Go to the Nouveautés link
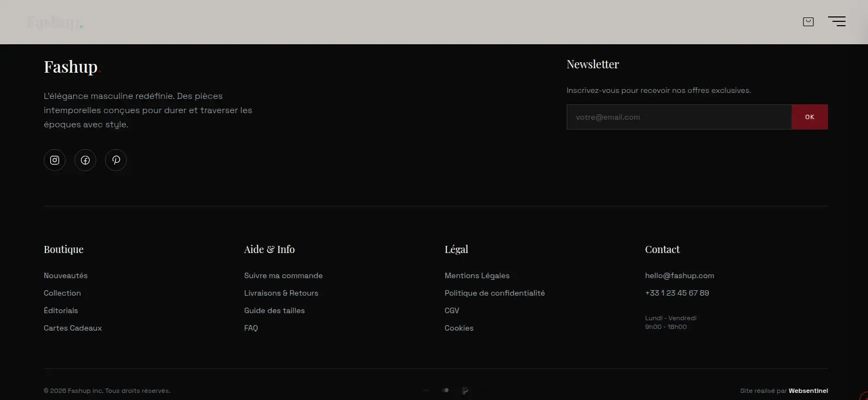Image resolution: width=868 pixels, height=400 pixels. pos(66,276)
